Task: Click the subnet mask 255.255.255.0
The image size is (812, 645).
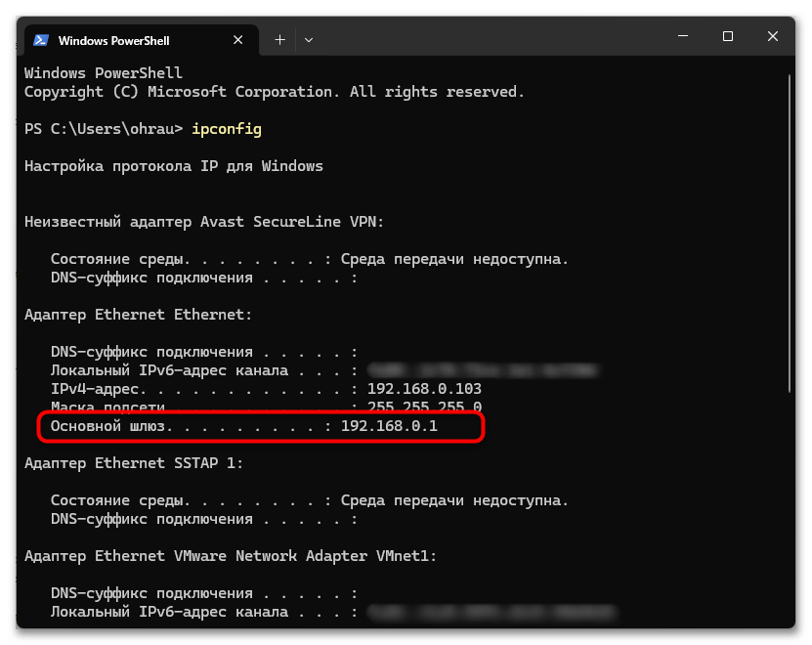Action: click(424, 407)
